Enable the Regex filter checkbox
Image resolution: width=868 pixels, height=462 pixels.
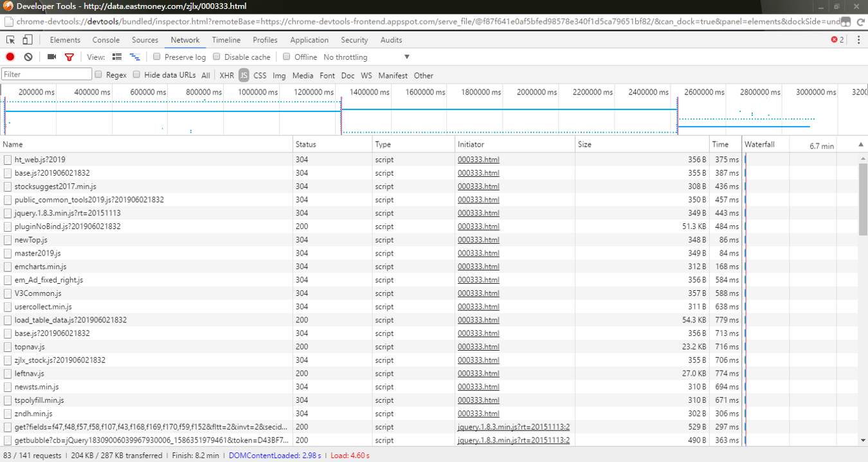[x=98, y=75]
